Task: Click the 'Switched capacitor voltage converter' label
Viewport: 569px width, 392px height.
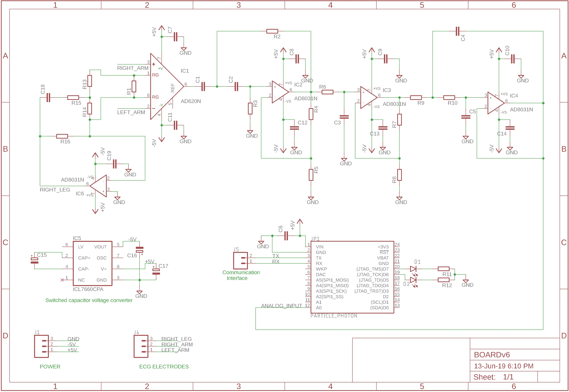Action: tap(89, 300)
